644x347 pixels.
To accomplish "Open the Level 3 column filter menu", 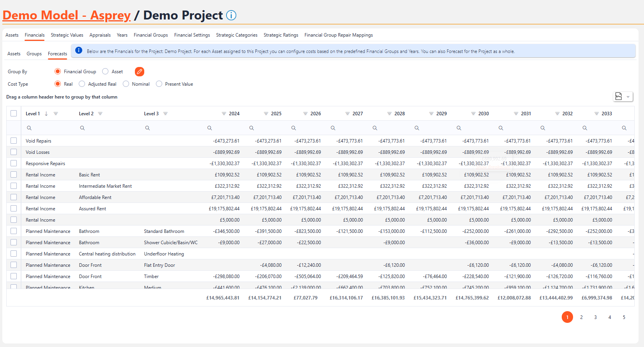I will pos(165,114).
